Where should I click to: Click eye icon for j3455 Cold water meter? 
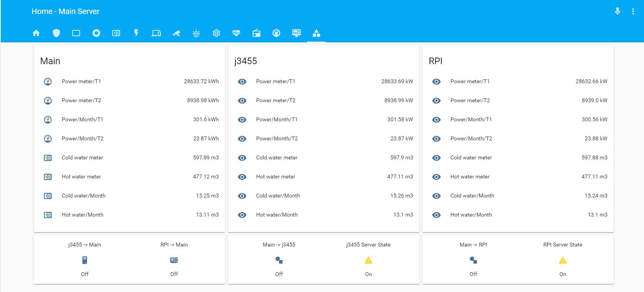coord(242,158)
